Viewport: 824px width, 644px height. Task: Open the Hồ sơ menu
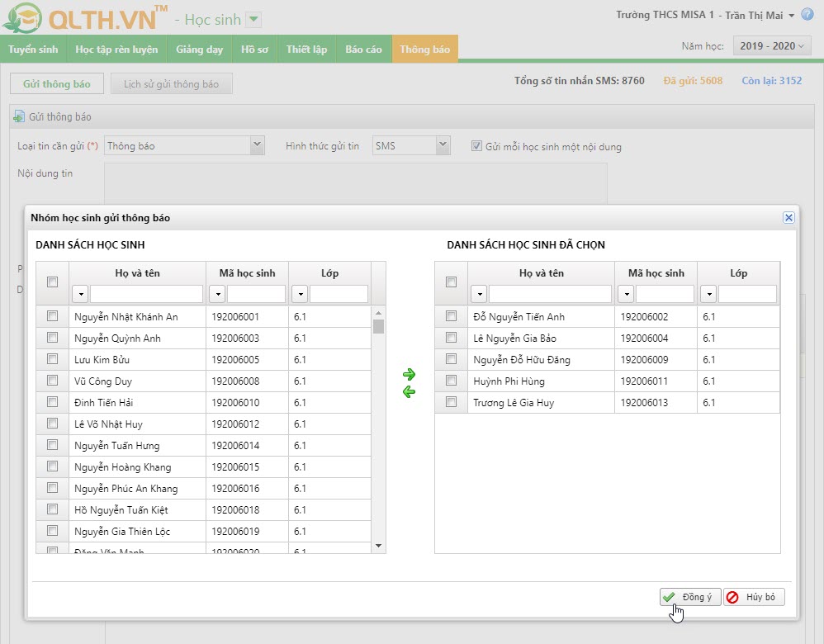point(255,49)
